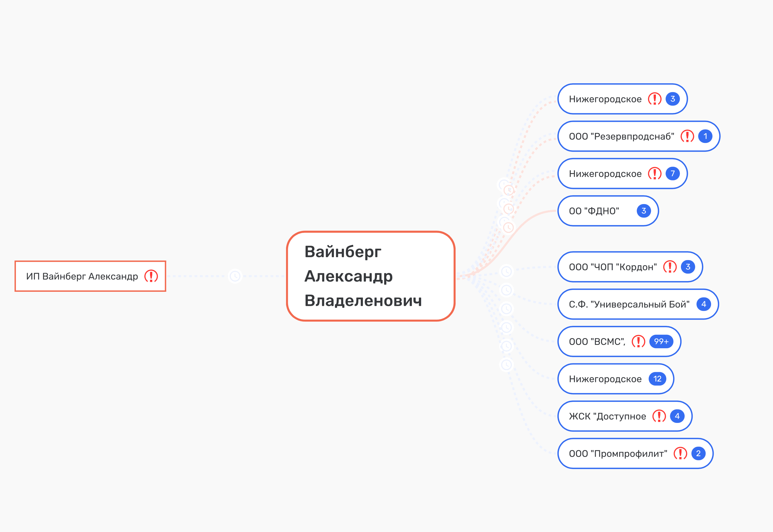The height and width of the screenshot is (532, 773).
Task: Click warning icon on ООО "ЧОП "Кордон" node
Action: click(x=670, y=267)
